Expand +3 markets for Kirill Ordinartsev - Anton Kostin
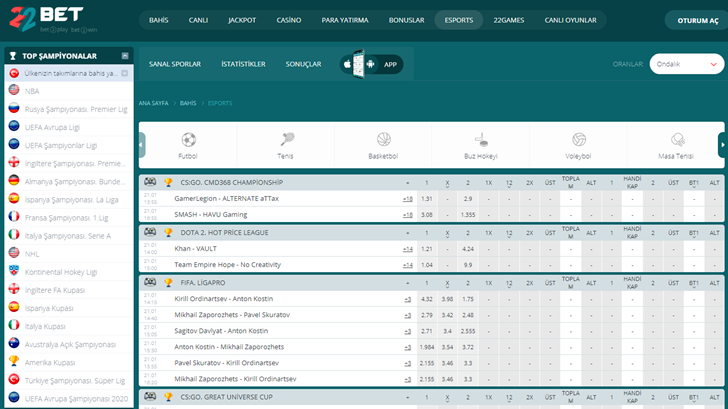The image size is (728, 409). 408,299
